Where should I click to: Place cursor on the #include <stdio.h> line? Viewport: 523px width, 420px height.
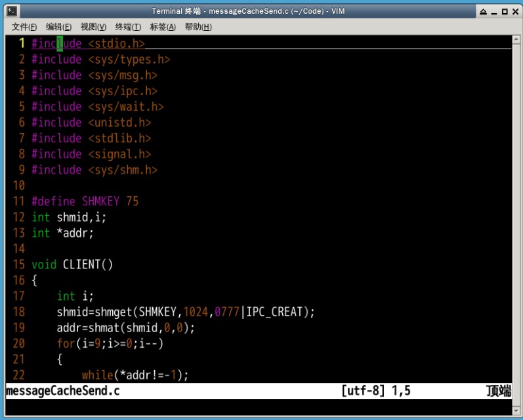click(x=88, y=44)
